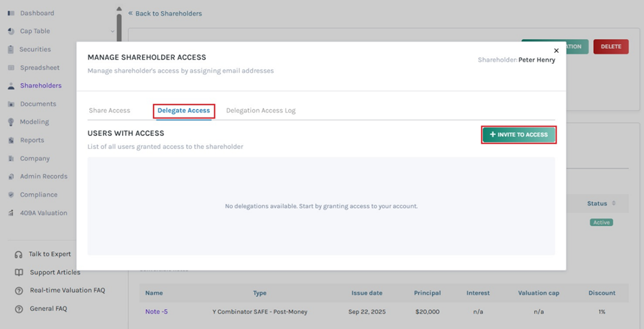Click the Peter Henry shareholder name
The height and width of the screenshot is (329, 644).
point(536,60)
